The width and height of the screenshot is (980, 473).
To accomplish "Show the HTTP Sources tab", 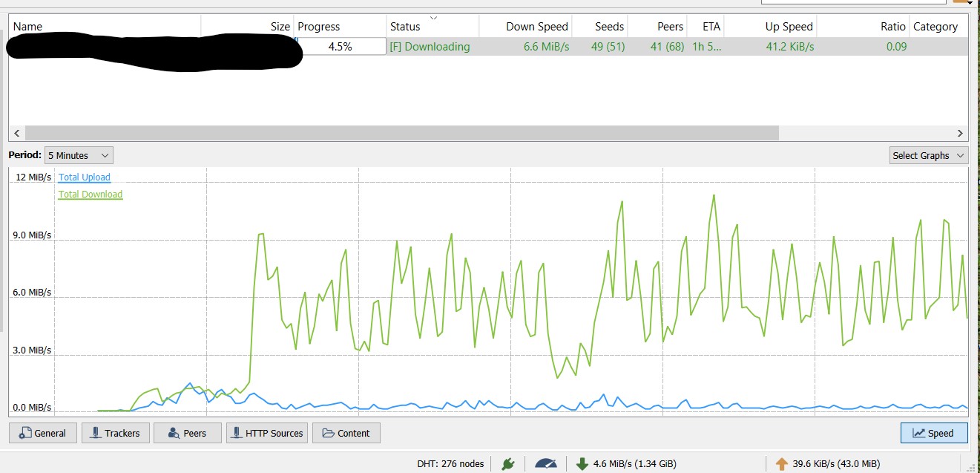I will [267, 433].
